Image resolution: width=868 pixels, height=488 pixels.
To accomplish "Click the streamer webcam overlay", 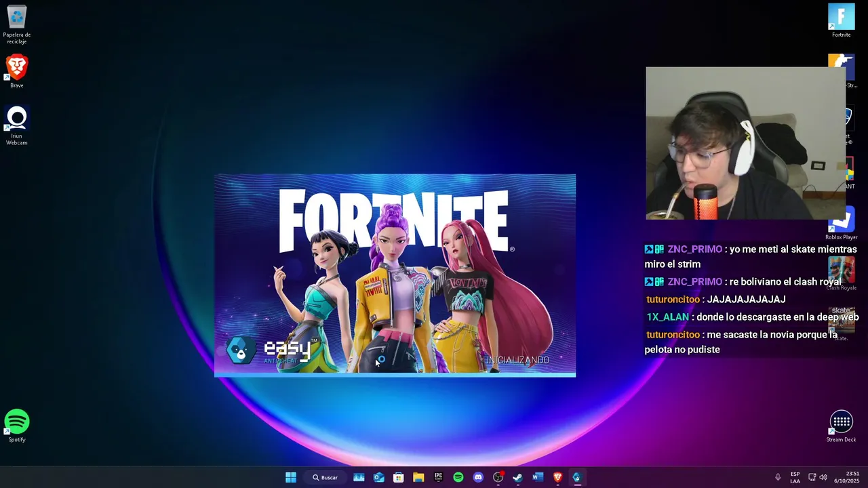I will point(745,143).
